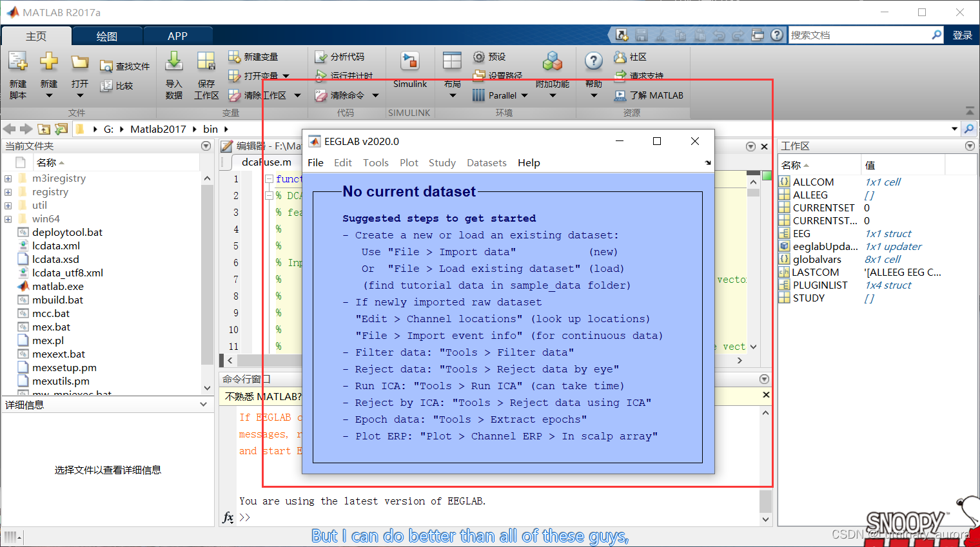980x547 pixels.
Task: Expand the m3iregistry folder
Action: 8,178
